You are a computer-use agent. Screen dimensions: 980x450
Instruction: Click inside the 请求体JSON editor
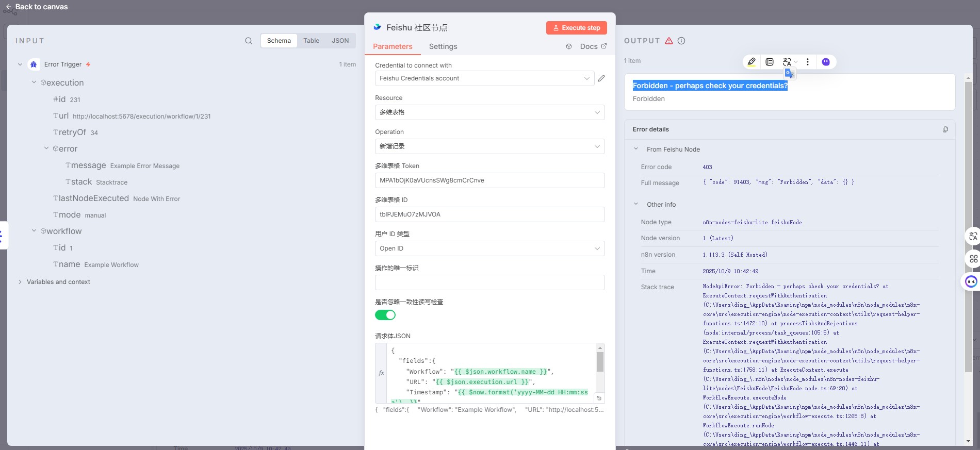[x=491, y=373]
